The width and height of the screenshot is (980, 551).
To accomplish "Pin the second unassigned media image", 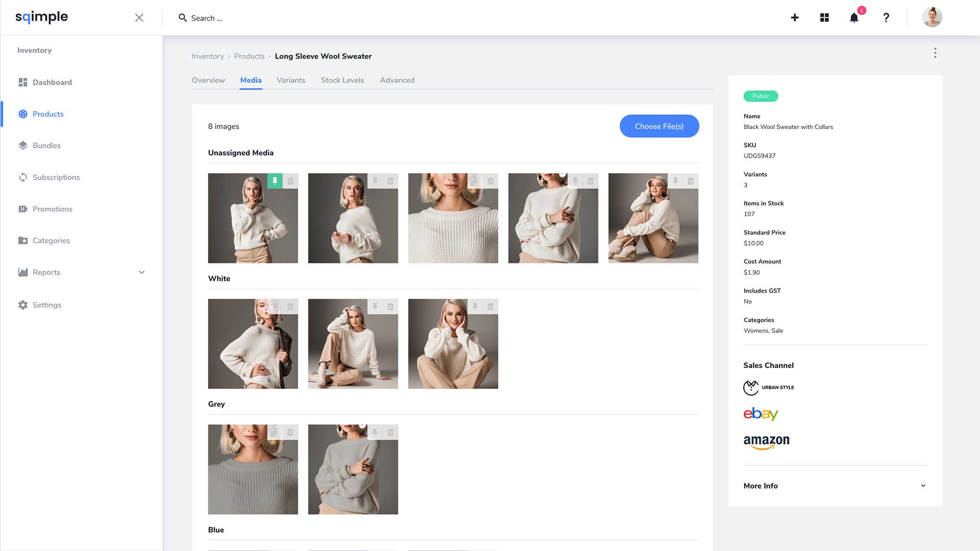I will pyautogui.click(x=375, y=181).
